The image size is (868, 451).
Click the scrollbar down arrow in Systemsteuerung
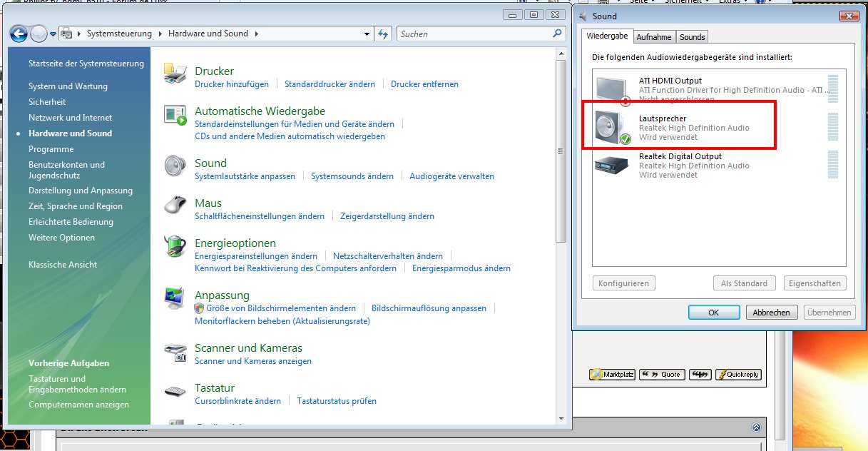(x=561, y=418)
